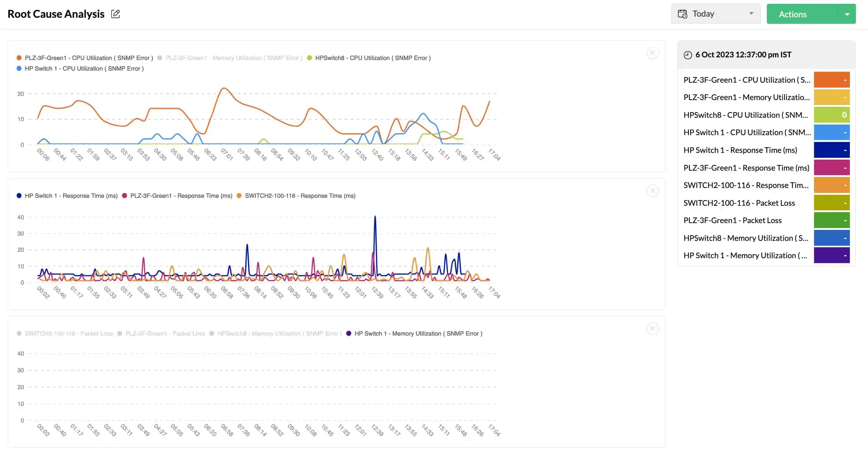The image size is (868, 453).
Task: Expand the Actions button dropdown arrow
Action: [847, 14]
